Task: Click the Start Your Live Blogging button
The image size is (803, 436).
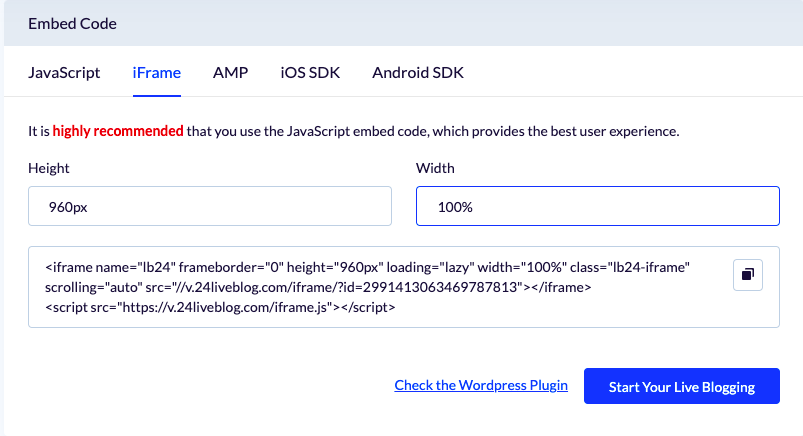Action: (682, 386)
